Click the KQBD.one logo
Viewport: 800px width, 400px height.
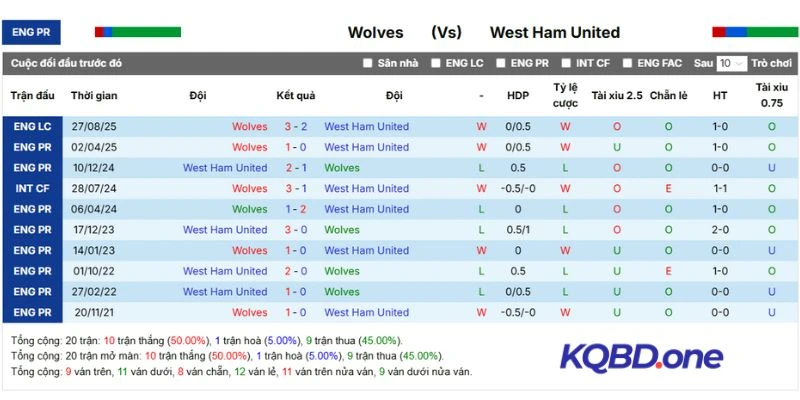641,356
